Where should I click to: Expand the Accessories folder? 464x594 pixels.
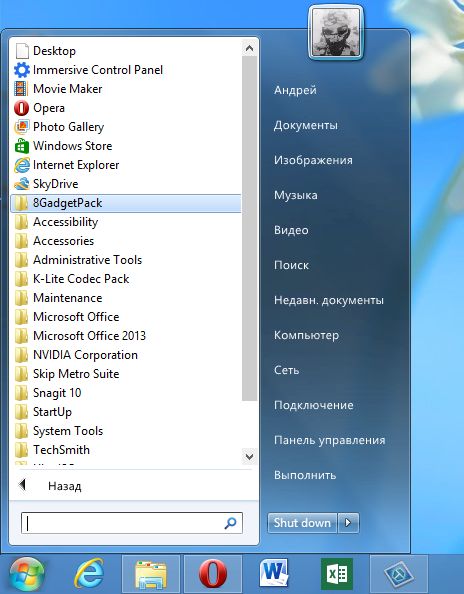[126, 241]
